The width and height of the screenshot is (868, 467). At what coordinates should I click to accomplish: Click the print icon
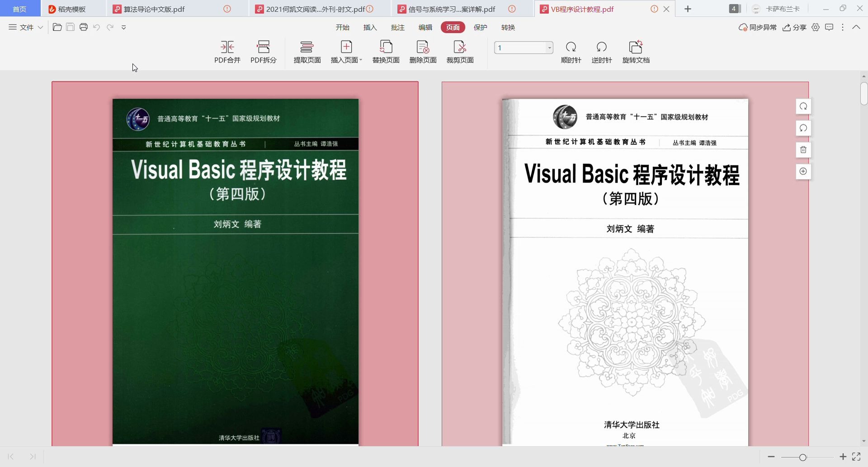84,27
